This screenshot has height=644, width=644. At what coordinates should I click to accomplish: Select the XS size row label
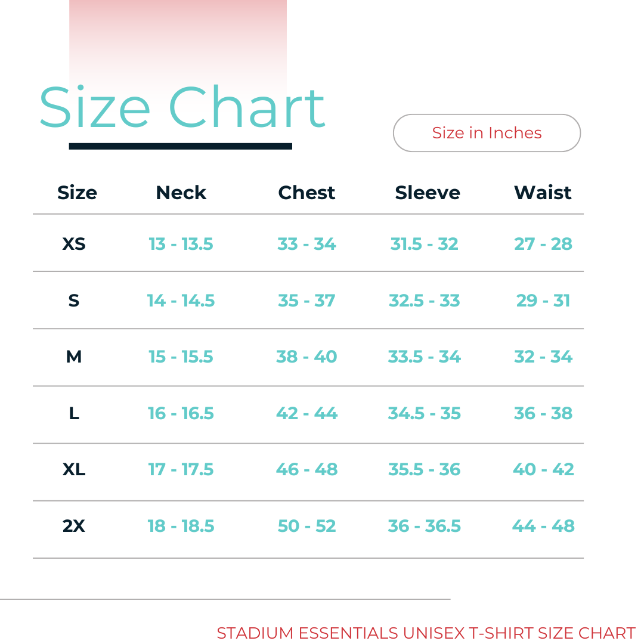(74, 244)
